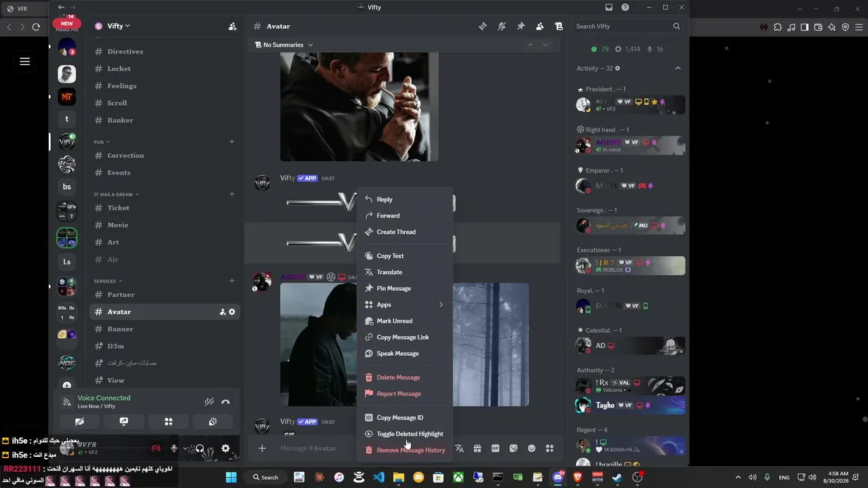Open apps launcher in message bar

point(549,448)
